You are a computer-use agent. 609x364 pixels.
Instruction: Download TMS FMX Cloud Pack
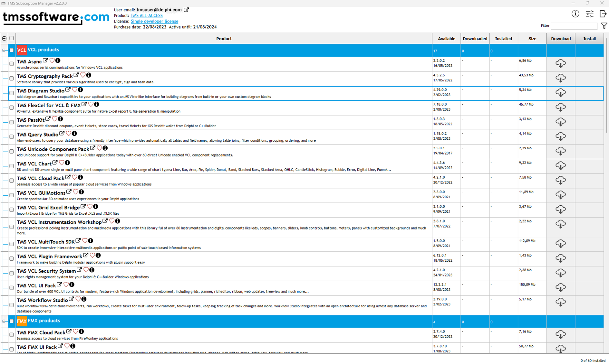tap(561, 335)
